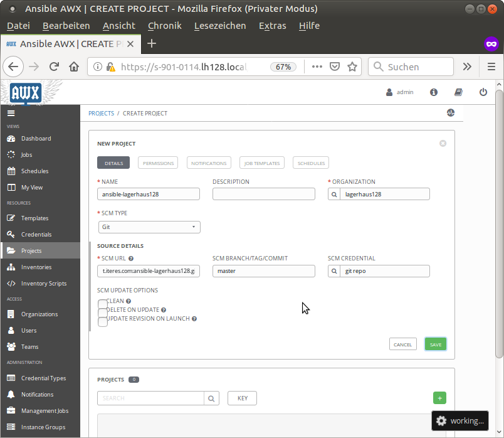Go back with the Firefox back button
Image resolution: width=504 pixels, height=438 pixels.
13,67
